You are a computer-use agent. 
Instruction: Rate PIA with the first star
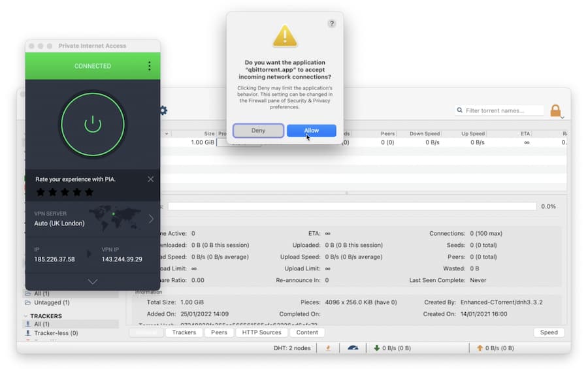tap(41, 192)
